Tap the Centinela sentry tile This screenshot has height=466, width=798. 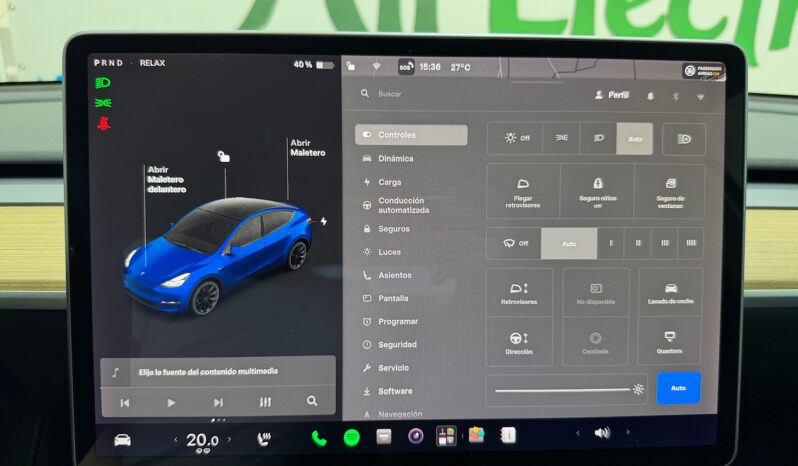click(595, 342)
